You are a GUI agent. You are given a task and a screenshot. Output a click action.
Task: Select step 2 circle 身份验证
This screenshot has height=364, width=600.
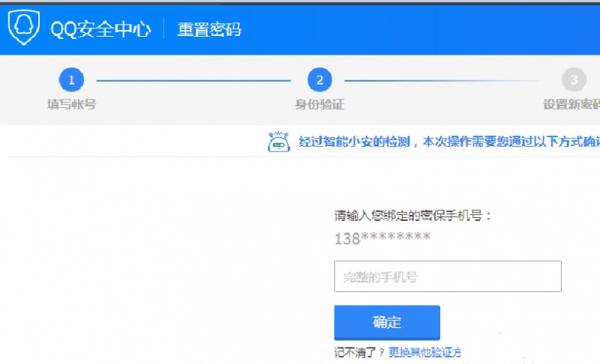click(x=319, y=80)
